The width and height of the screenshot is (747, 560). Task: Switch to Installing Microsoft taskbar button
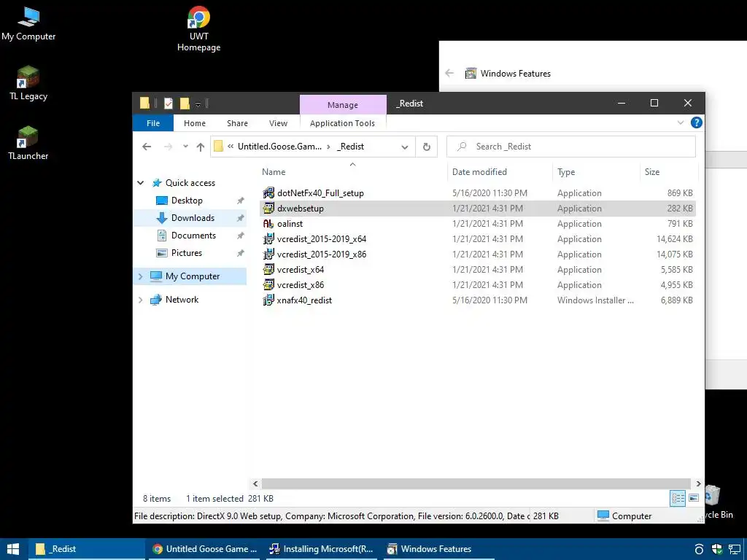click(x=322, y=549)
